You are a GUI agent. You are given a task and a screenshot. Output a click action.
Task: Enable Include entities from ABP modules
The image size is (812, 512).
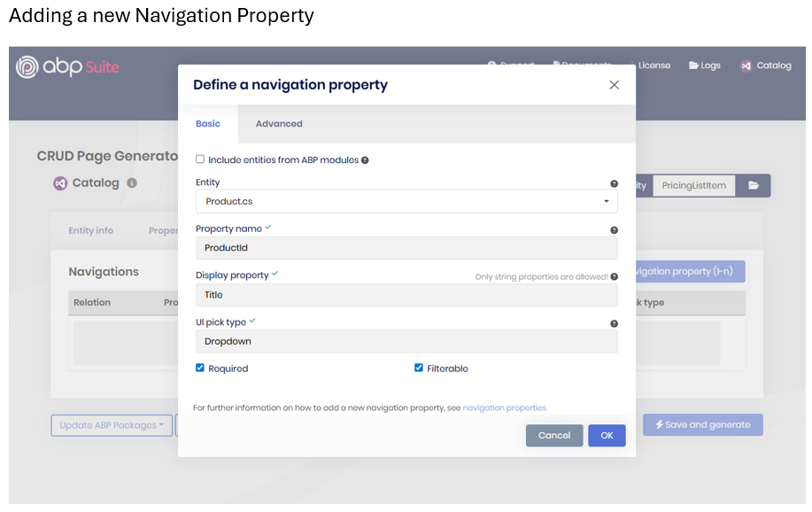200,159
